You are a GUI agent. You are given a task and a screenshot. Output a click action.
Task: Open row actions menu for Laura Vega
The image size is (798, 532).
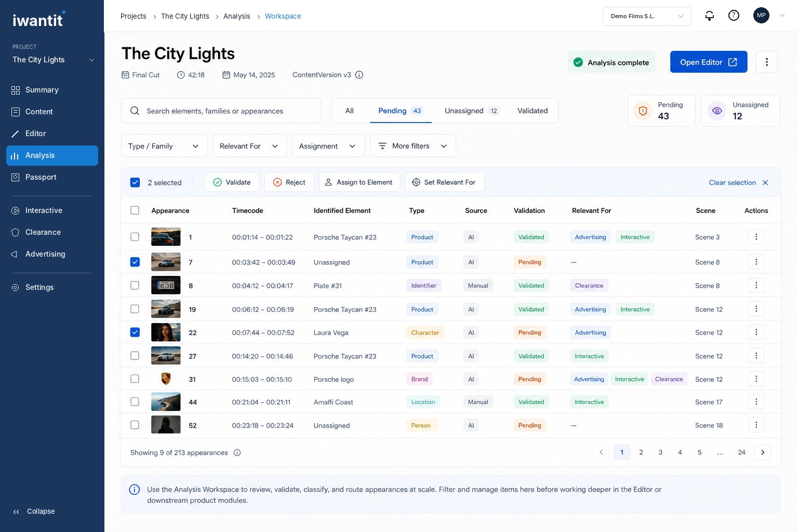tap(756, 332)
